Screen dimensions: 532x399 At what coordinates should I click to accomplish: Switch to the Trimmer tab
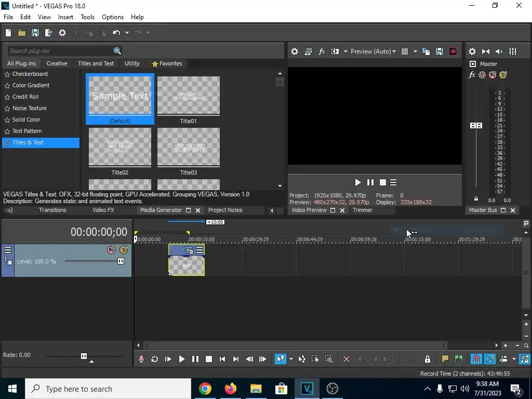coord(362,210)
